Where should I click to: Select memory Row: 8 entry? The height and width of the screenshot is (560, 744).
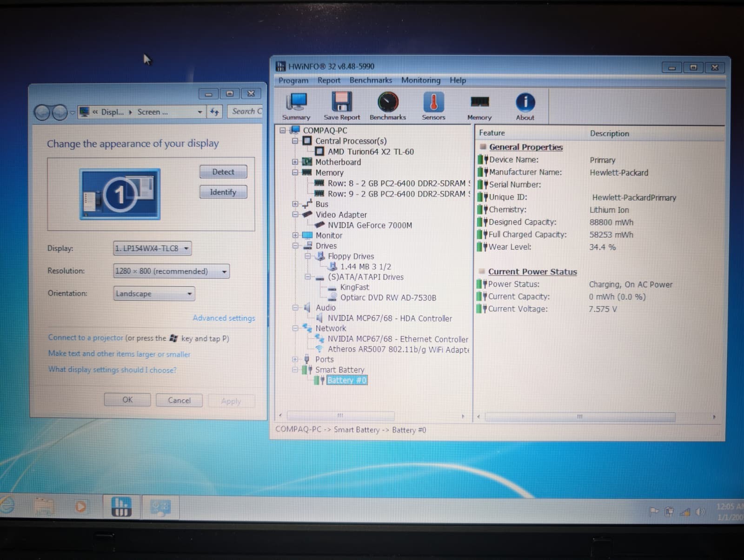[399, 183]
